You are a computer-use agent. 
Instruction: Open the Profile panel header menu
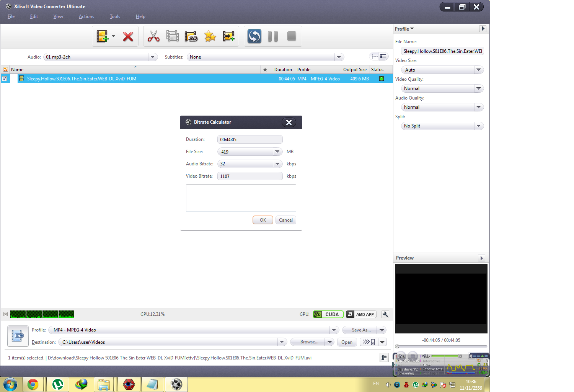point(404,29)
